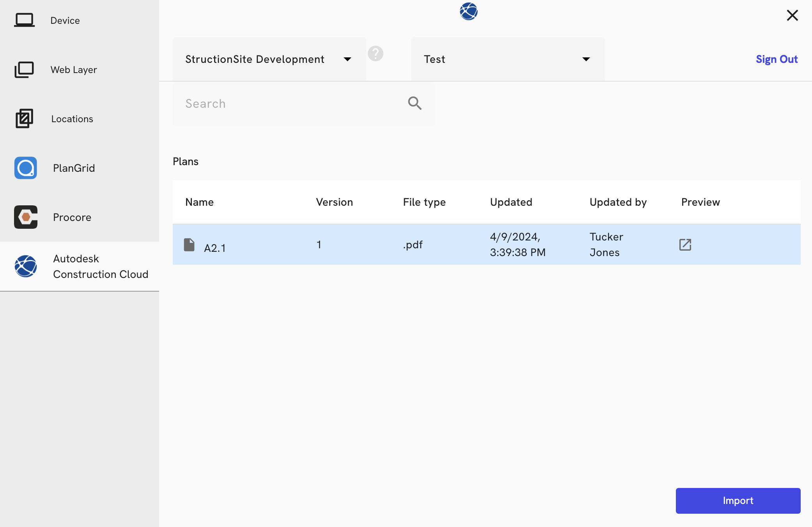Sign out of Autodesk Construction Cloud
This screenshot has width=812, height=527.
coord(777,59)
